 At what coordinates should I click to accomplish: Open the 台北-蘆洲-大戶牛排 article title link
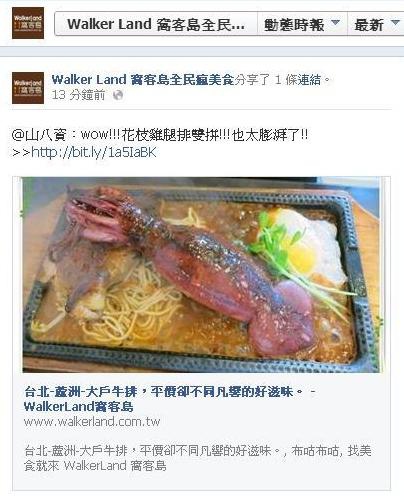click(170, 399)
